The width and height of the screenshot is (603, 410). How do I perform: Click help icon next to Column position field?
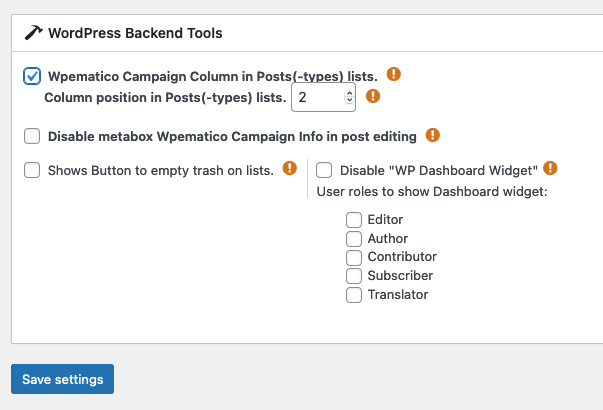click(373, 96)
